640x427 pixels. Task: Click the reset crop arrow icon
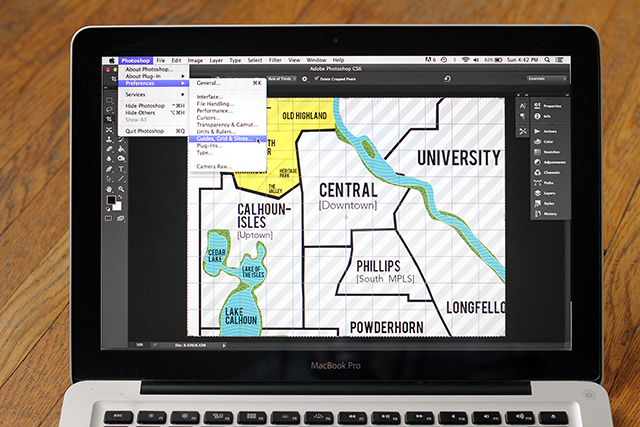tap(447, 78)
